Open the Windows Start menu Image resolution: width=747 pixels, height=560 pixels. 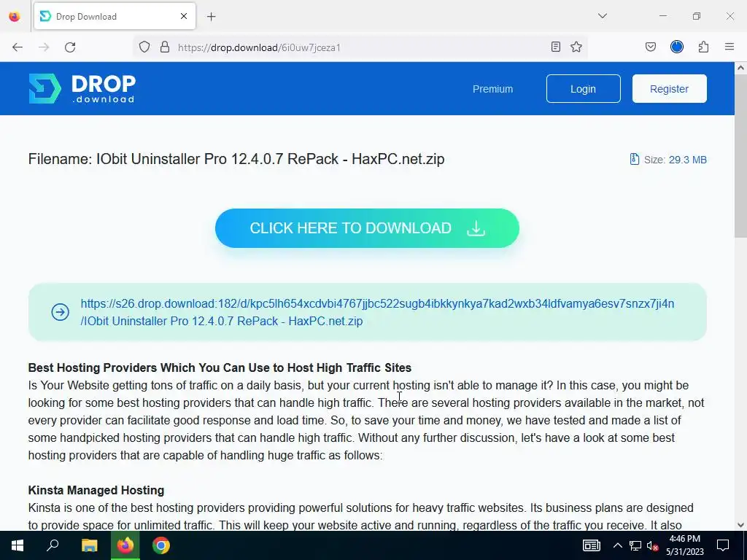18,545
